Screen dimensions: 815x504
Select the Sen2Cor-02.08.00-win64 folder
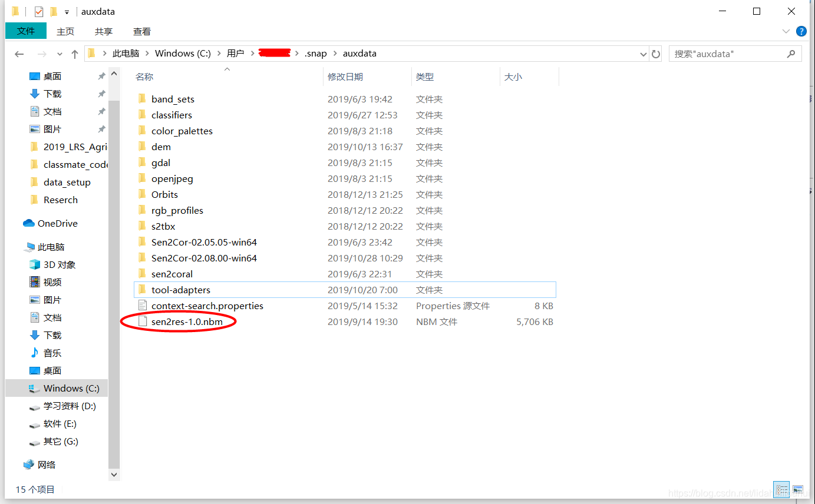(204, 258)
